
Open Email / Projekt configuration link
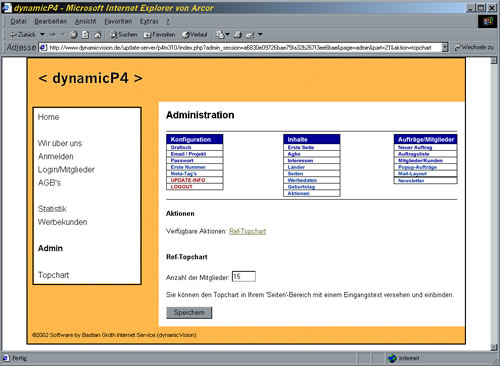[188, 154]
